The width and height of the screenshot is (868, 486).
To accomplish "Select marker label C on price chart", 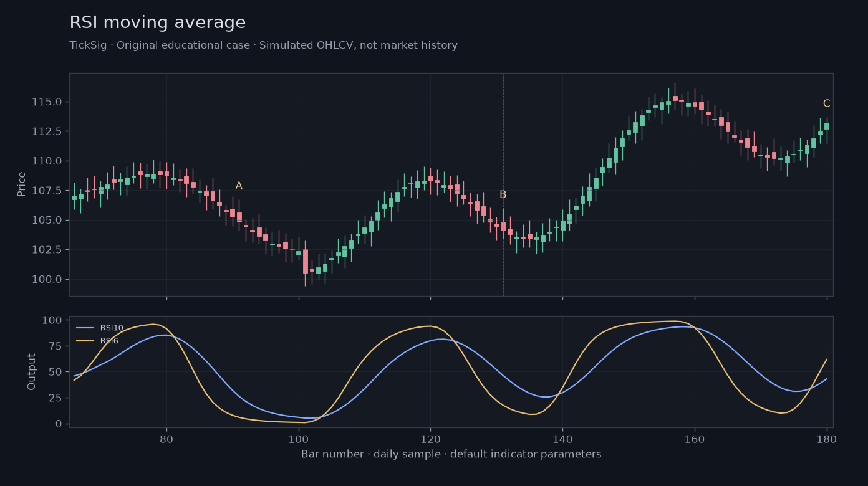I will pos(826,103).
